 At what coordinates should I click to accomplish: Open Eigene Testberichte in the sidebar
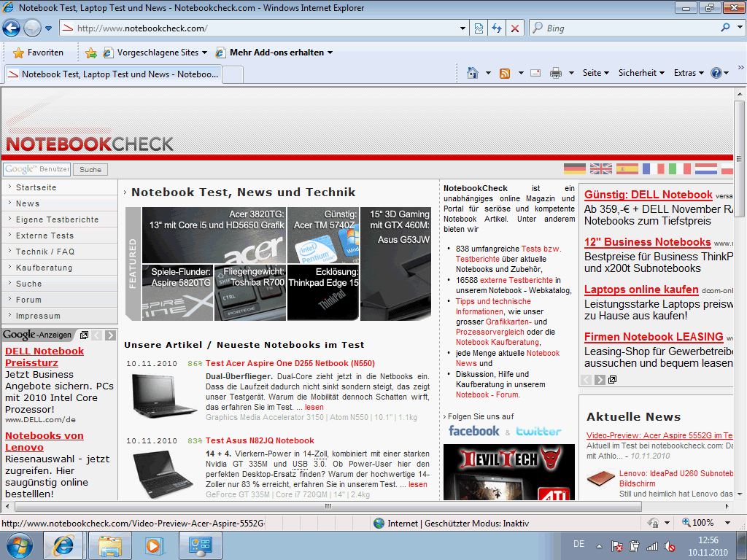click(57, 219)
